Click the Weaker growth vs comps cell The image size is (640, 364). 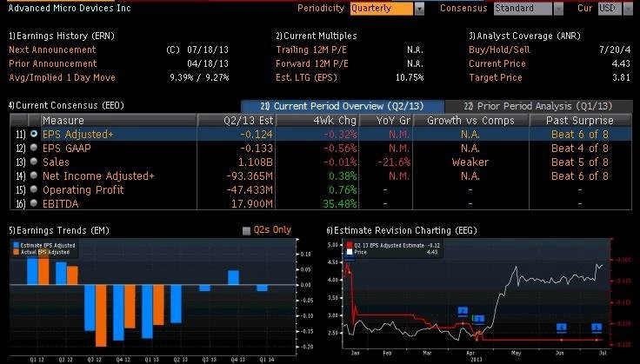click(470, 162)
